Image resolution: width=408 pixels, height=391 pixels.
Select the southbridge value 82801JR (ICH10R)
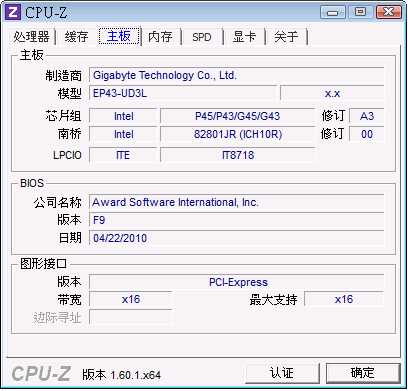pos(237,134)
